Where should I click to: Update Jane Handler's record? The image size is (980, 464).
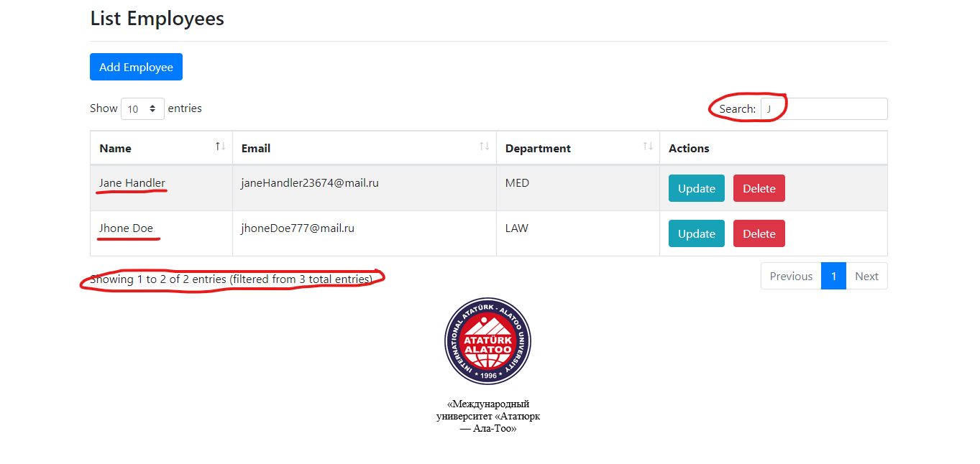tap(696, 187)
